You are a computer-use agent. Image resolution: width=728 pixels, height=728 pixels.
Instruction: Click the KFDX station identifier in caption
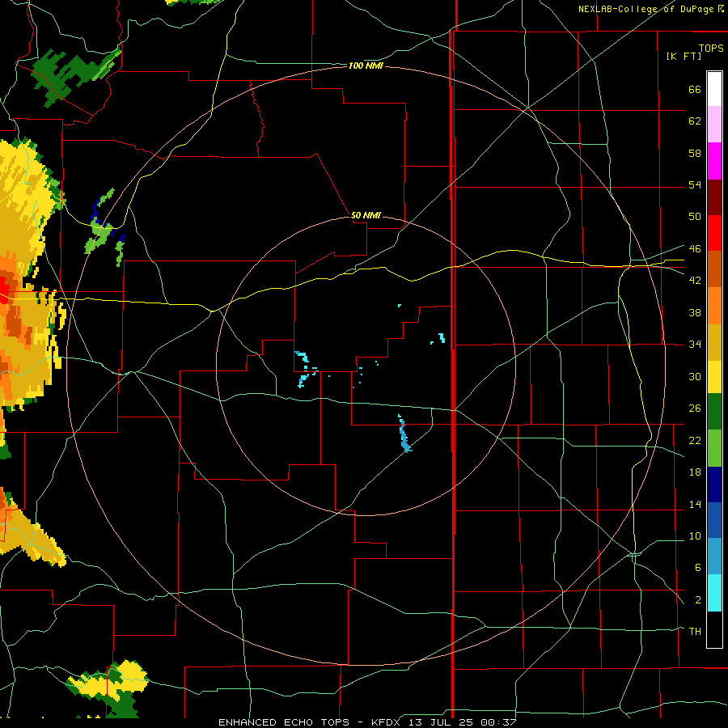[385, 722]
